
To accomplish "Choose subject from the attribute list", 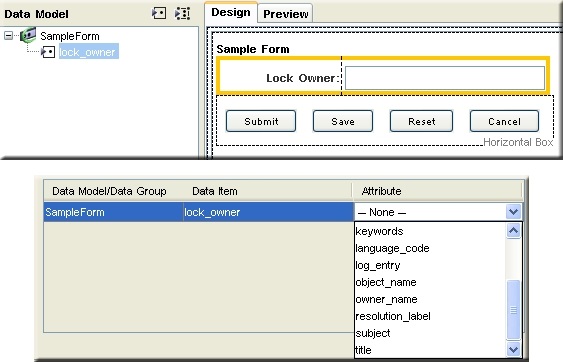I will click(430, 333).
